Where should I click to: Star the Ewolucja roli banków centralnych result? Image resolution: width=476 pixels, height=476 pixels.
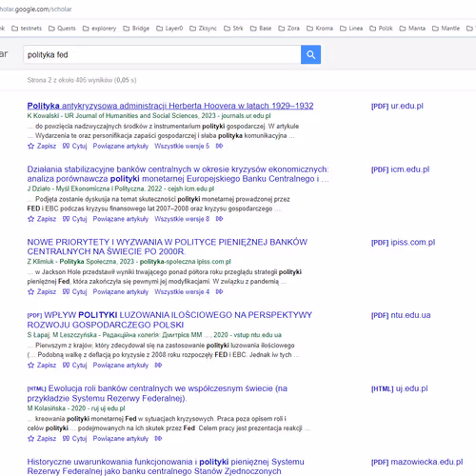42,439
